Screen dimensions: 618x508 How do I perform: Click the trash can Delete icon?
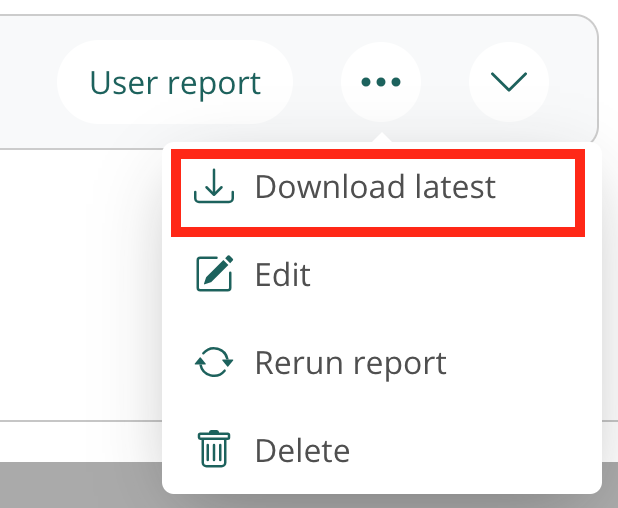click(213, 450)
